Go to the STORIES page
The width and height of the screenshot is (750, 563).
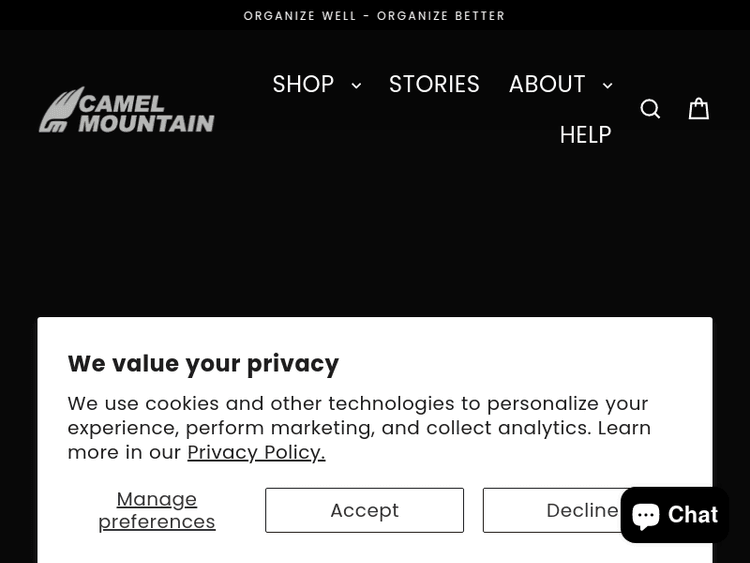(434, 84)
